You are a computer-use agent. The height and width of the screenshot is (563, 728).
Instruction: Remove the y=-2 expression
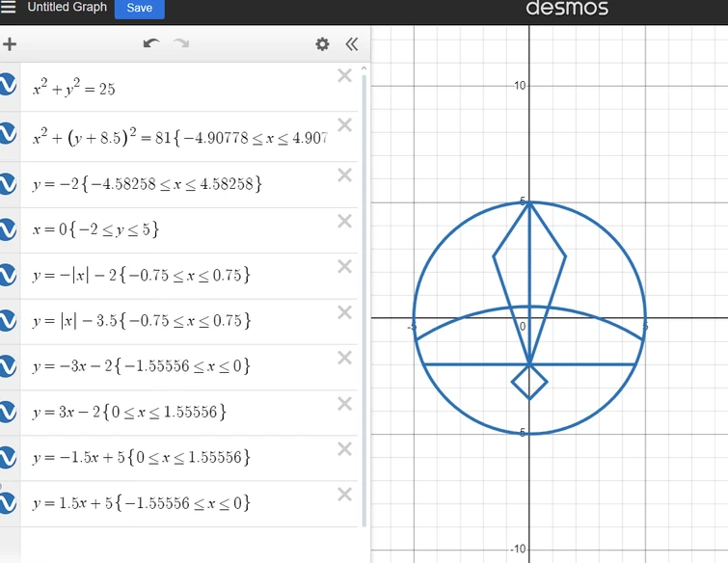click(344, 175)
